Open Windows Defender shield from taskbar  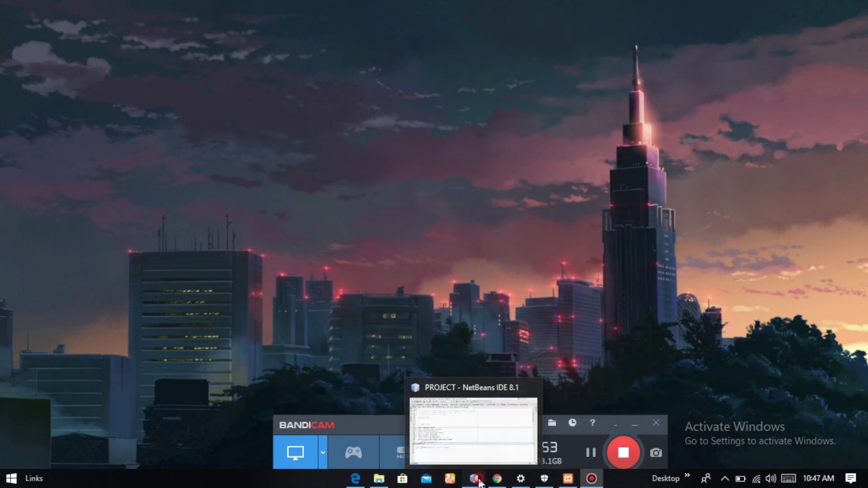pyautogui.click(x=544, y=479)
